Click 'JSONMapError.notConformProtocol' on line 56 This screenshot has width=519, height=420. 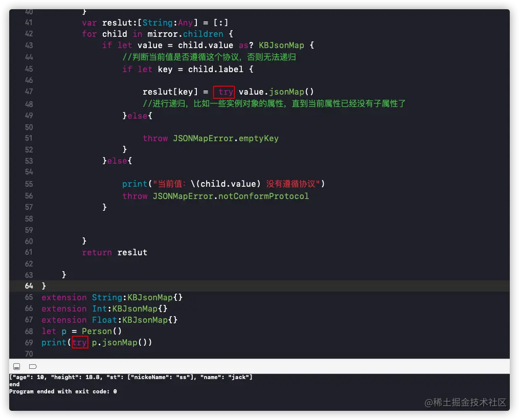(231, 196)
